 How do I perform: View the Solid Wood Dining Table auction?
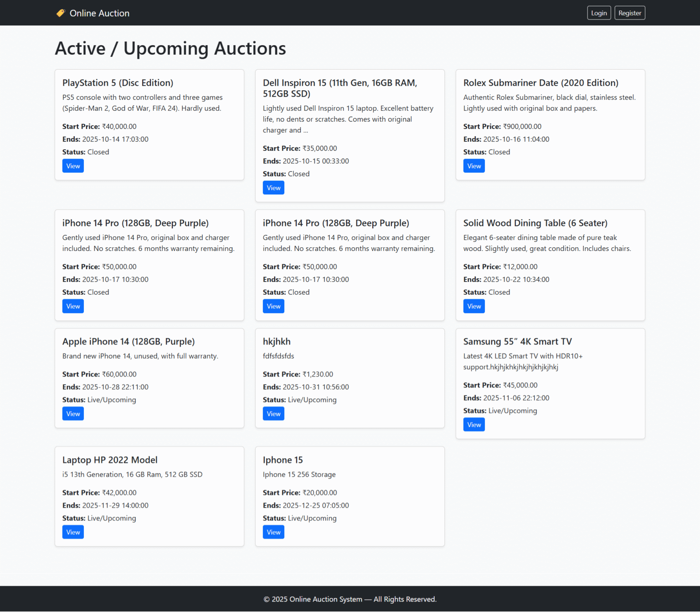(x=474, y=306)
